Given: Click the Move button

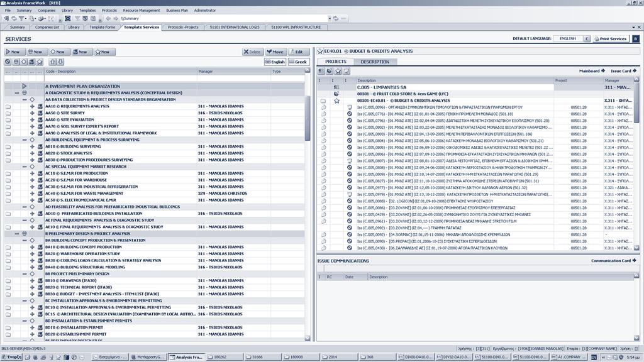Looking at the screenshot, I should tap(275, 52).
